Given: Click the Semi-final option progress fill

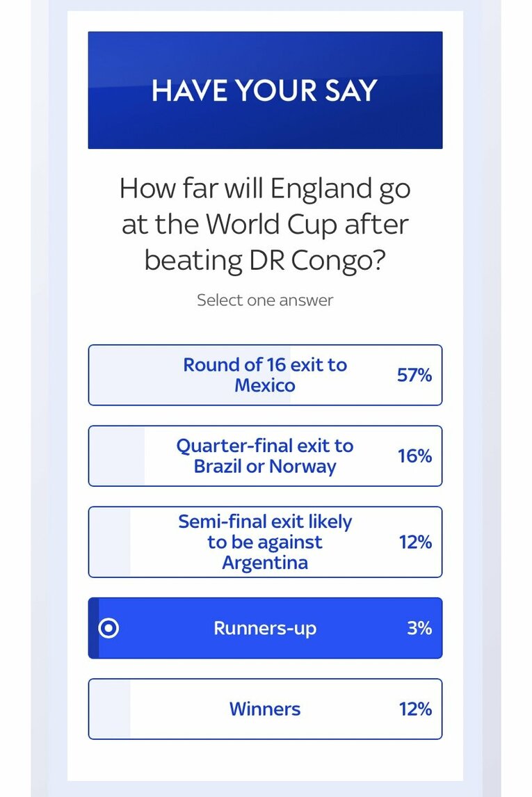Looking at the screenshot, I should (x=110, y=542).
